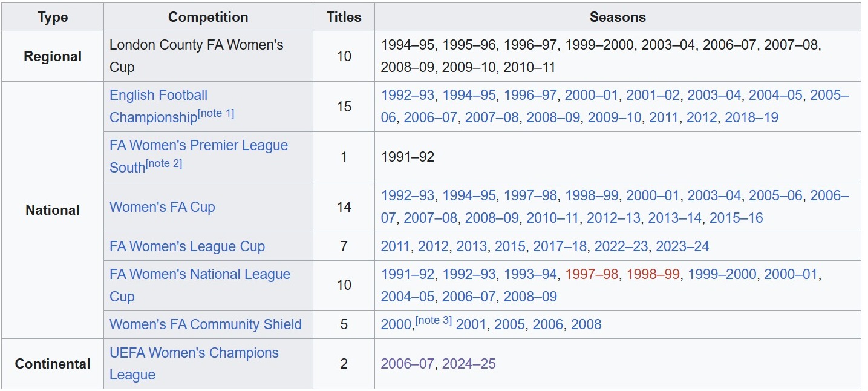Open FA Women's National League Cup link

pyautogui.click(x=200, y=275)
